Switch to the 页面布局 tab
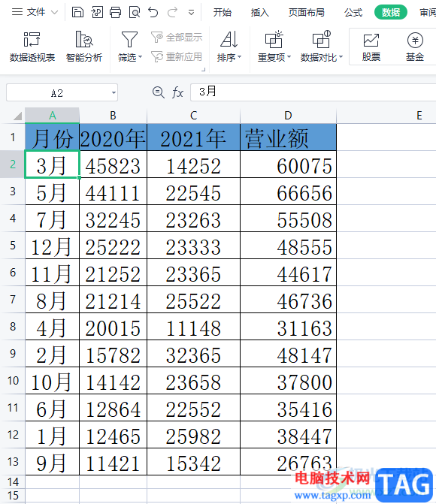The height and width of the screenshot is (504, 436). pyautogui.click(x=306, y=13)
